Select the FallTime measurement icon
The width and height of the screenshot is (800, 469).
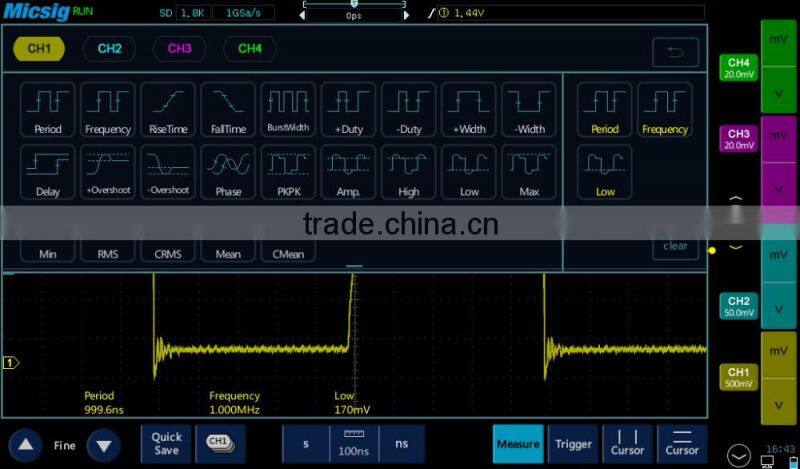point(228,110)
